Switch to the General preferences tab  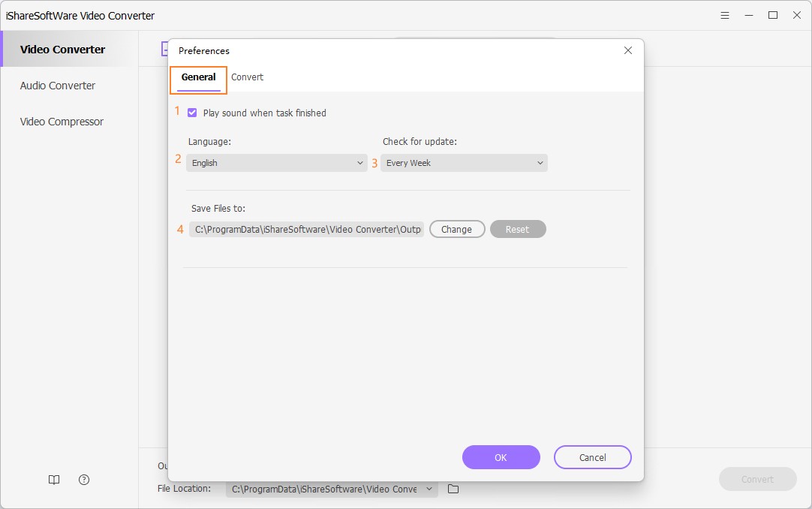pyautogui.click(x=198, y=77)
